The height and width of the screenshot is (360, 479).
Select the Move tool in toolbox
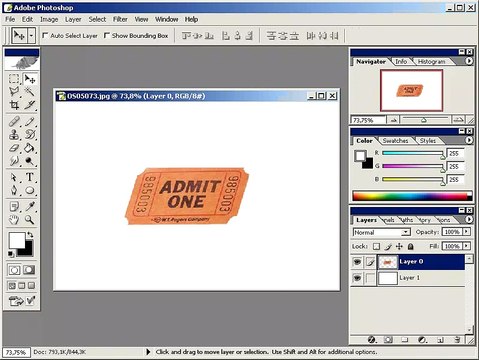click(x=30, y=79)
